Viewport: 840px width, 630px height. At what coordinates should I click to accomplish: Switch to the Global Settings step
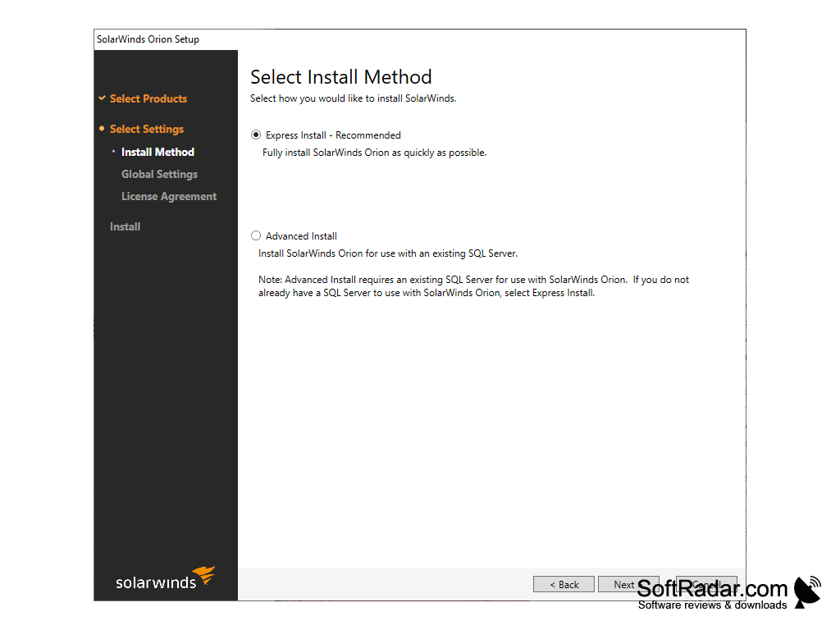coord(159,174)
